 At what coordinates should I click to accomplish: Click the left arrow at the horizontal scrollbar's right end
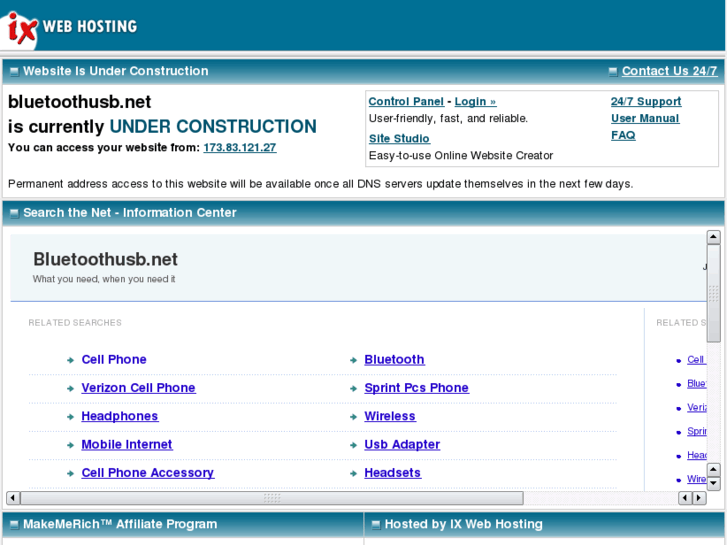(x=685, y=498)
